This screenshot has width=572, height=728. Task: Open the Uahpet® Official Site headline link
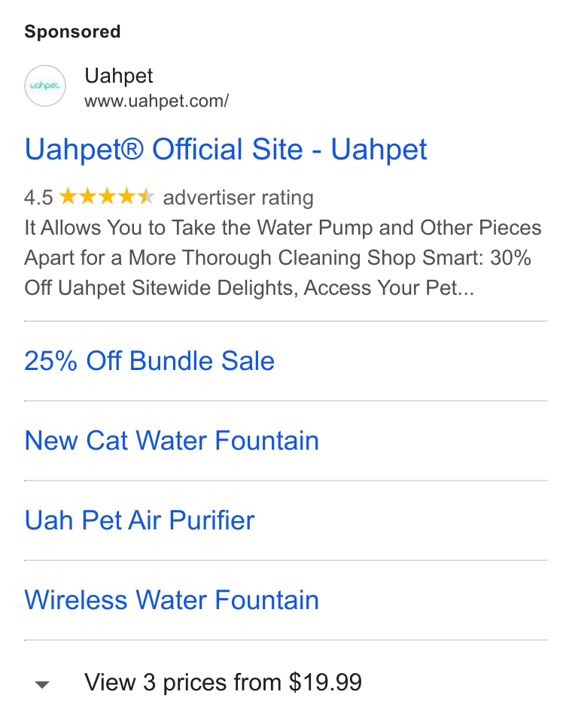tap(225, 150)
